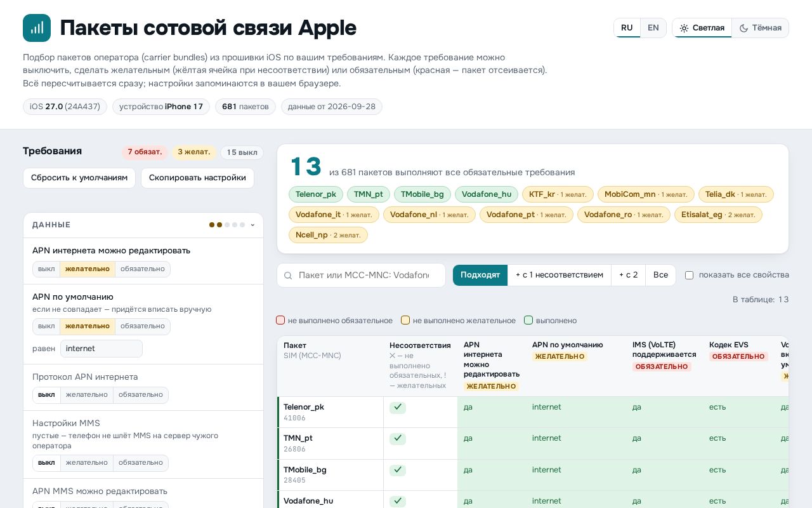The width and height of the screenshot is (812, 508).
Task: Click the TMN_pt row name cell
Action: pos(331,443)
